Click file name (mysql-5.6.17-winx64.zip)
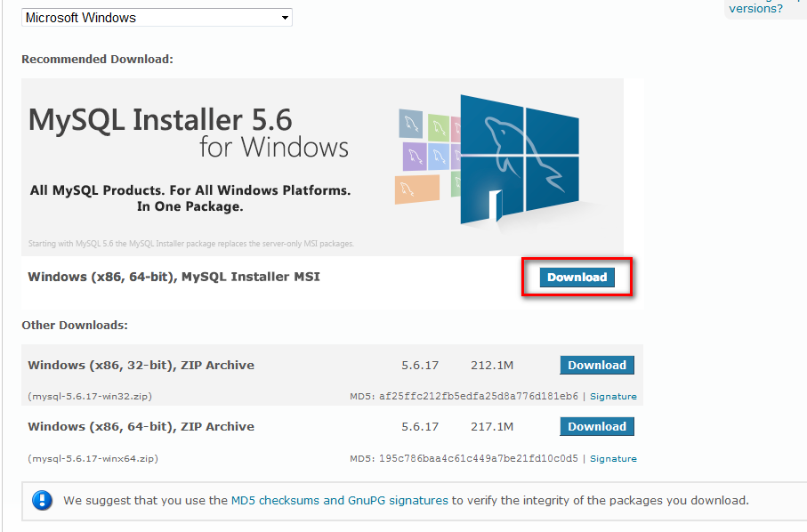 coord(93,458)
